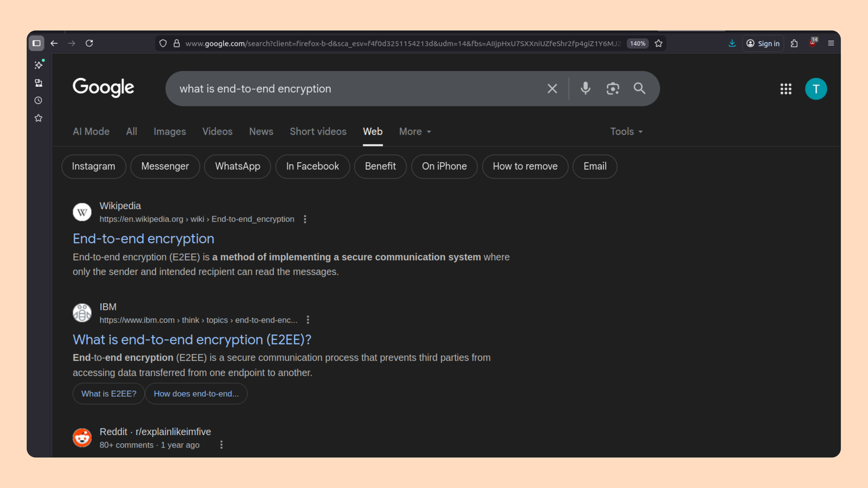
Task: Click IBM URL breadcrumb text
Action: 198,320
